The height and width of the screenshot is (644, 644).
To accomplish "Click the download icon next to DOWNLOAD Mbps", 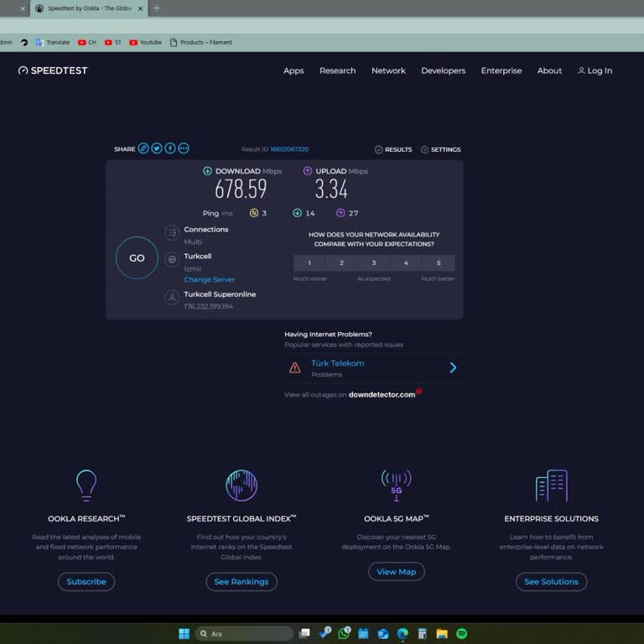I will click(x=207, y=171).
